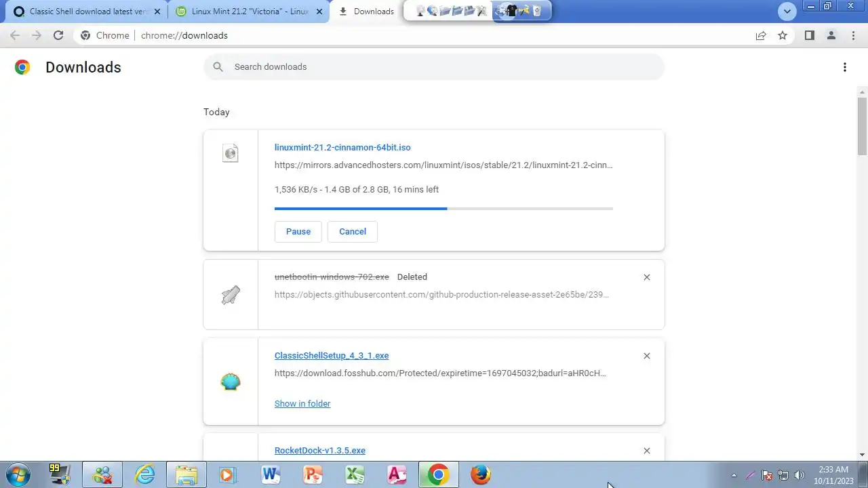Close the Classic Shell download tab
The width and height of the screenshot is (868, 488).
pos(157,12)
